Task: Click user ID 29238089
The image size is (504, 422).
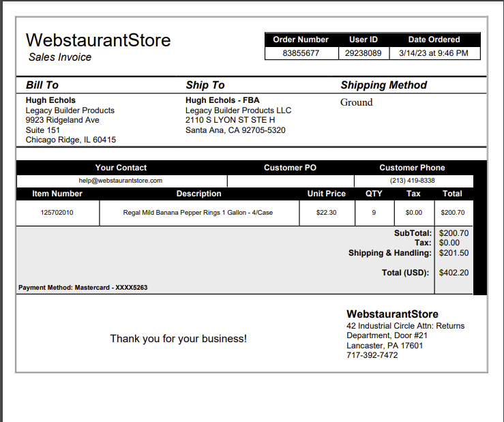Action: [364, 53]
